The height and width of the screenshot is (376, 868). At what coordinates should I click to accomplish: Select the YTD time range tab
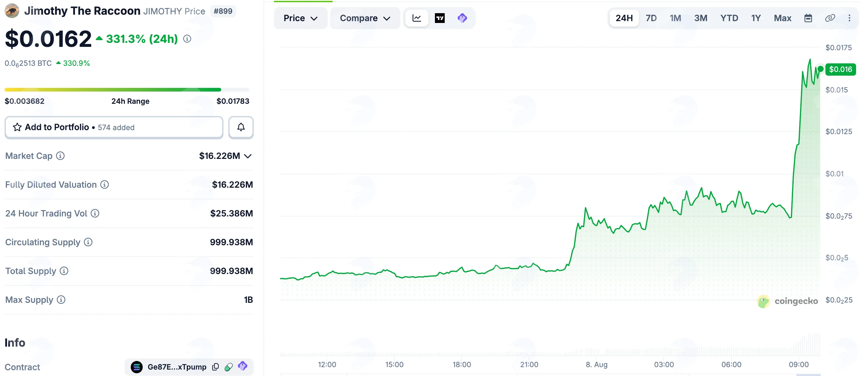click(x=729, y=18)
